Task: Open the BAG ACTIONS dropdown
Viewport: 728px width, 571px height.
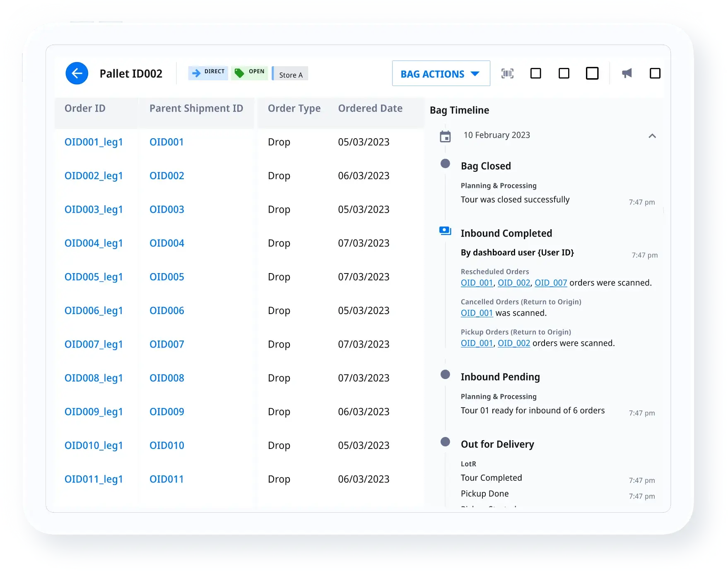Action: (441, 73)
